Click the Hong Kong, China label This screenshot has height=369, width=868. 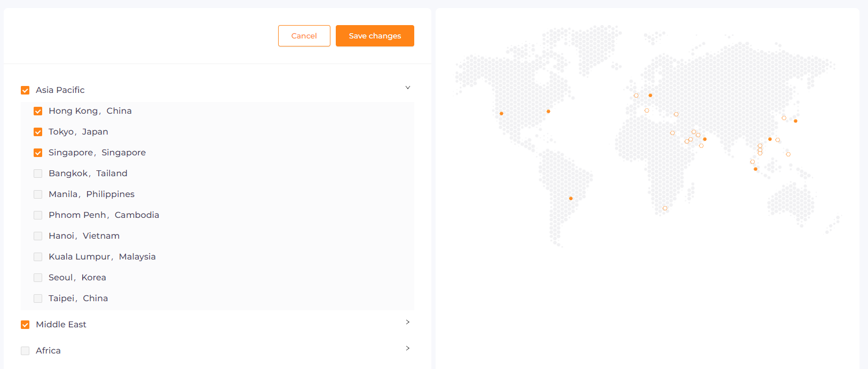[90, 111]
